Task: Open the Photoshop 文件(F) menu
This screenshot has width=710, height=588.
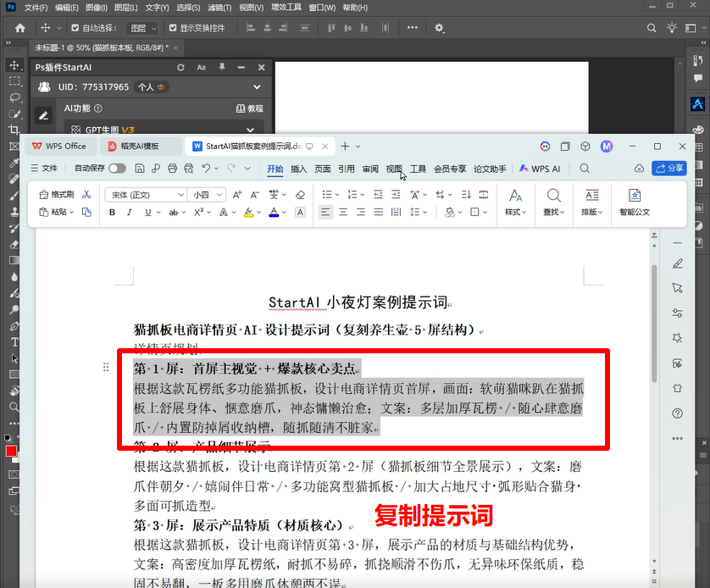Action: 36,8
